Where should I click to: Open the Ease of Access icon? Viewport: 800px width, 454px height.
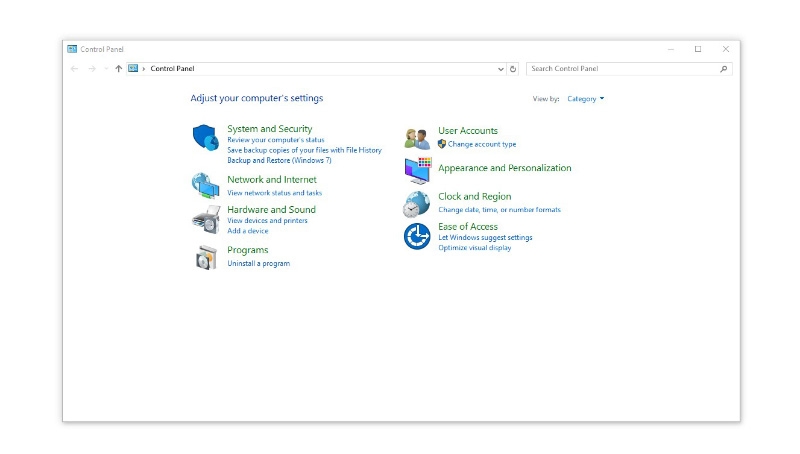click(417, 236)
